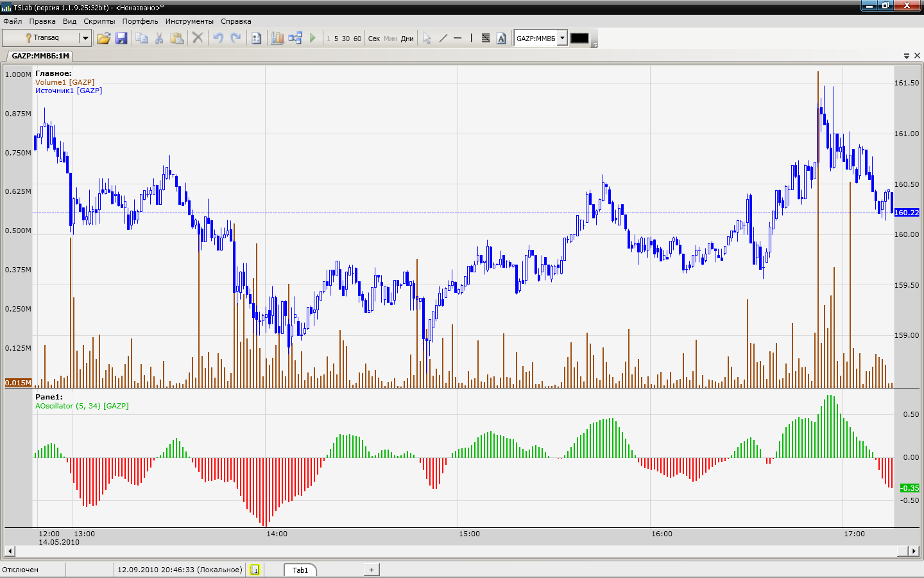
Task: Switch to the Tab1 tab
Action: click(x=300, y=570)
